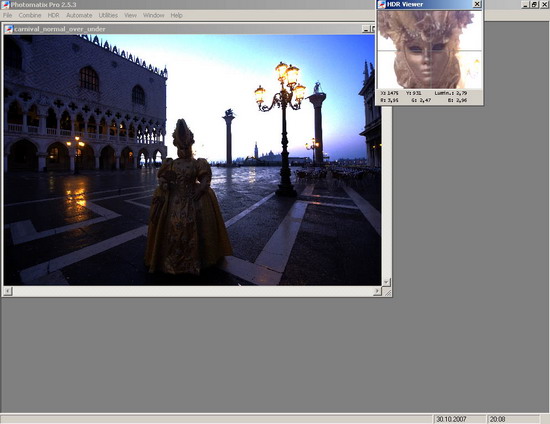Click the HDR Viewer mask preview image
550x424 pixels.
(429, 49)
